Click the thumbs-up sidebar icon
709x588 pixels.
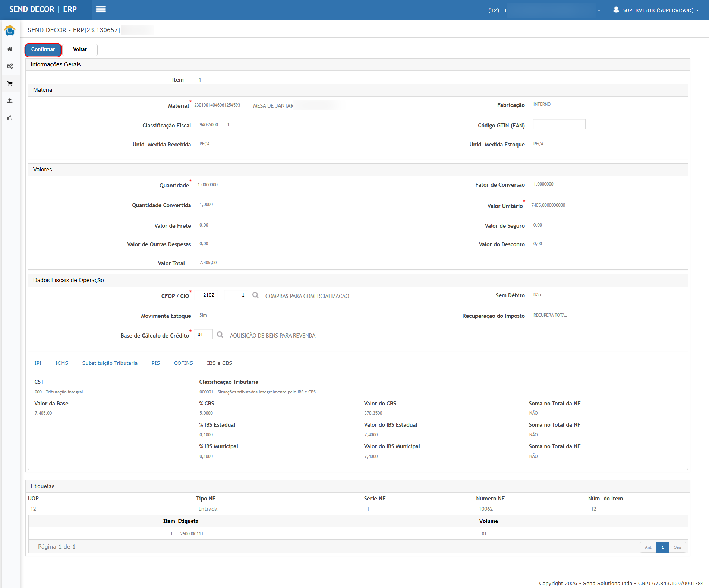click(10, 118)
